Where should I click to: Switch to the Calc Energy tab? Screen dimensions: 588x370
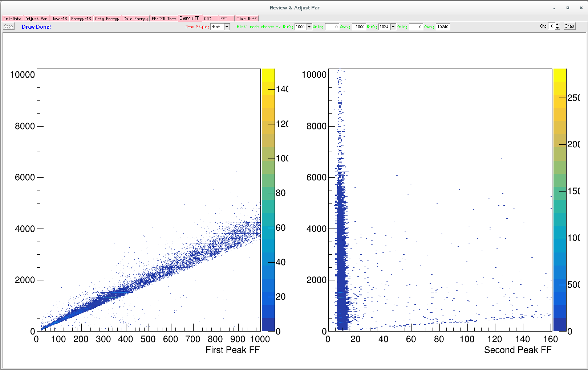click(x=135, y=19)
